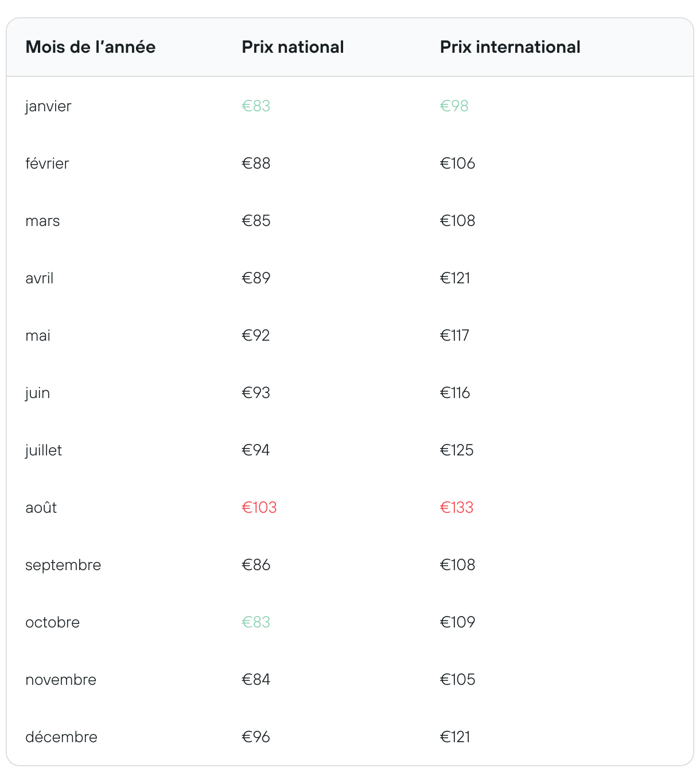700x772 pixels.
Task: Select the juillet international price €125
Action: click(457, 450)
